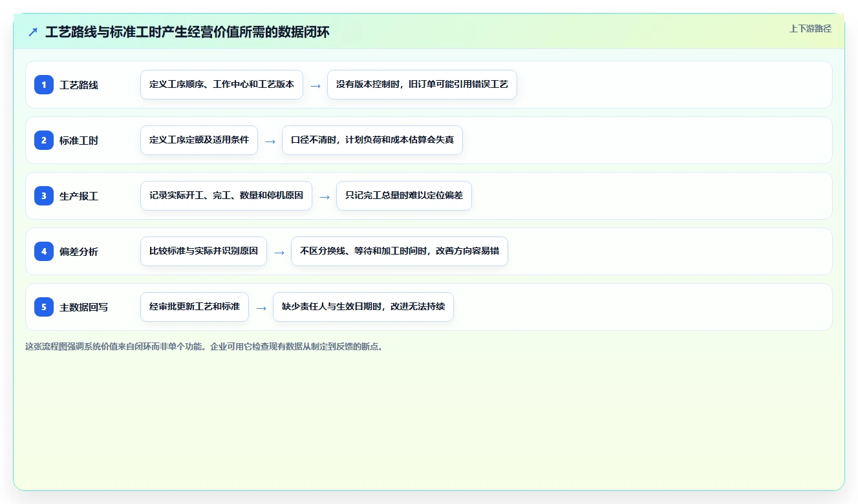
Task: Click the 标准工时 step label
Action: coord(79,141)
